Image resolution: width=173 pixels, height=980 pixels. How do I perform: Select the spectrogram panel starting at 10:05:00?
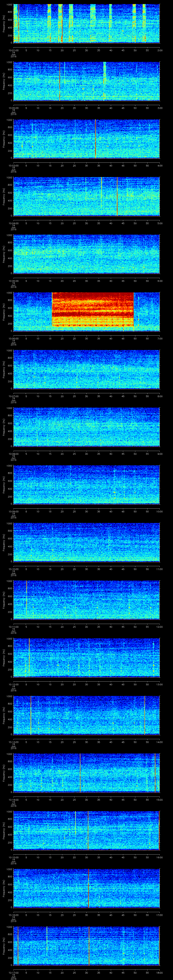[x=87, y=254]
